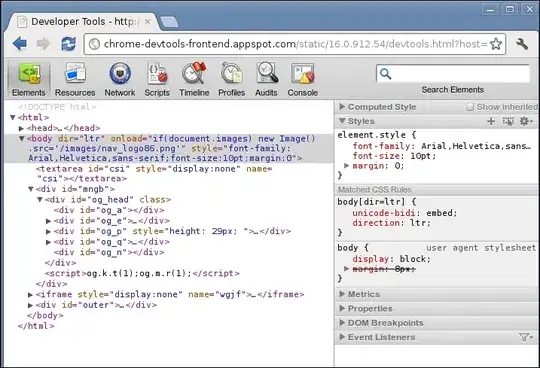Click the Matched CSS Rules heading
This screenshot has width=540, height=368.
click(x=375, y=190)
